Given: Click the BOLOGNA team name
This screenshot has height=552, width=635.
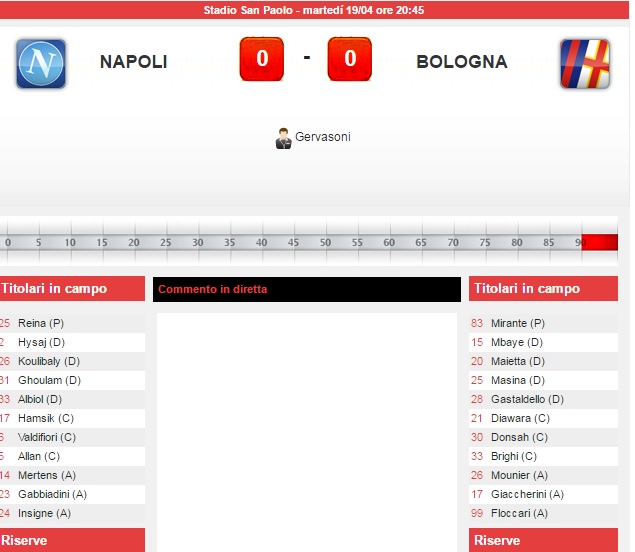Looking at the screenshot, I should pyautogui.click(x=461, y=62).
